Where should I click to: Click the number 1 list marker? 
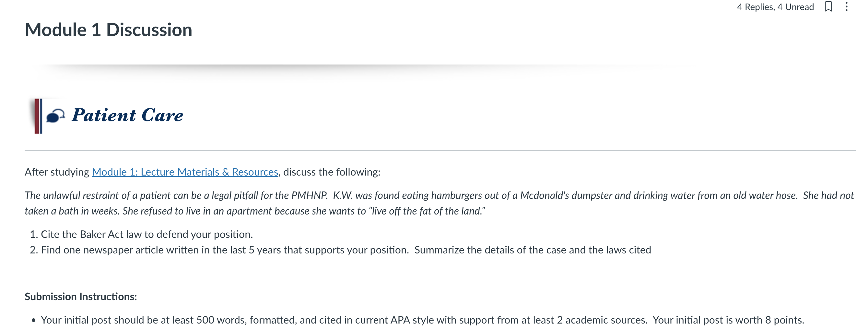point(33,234)
